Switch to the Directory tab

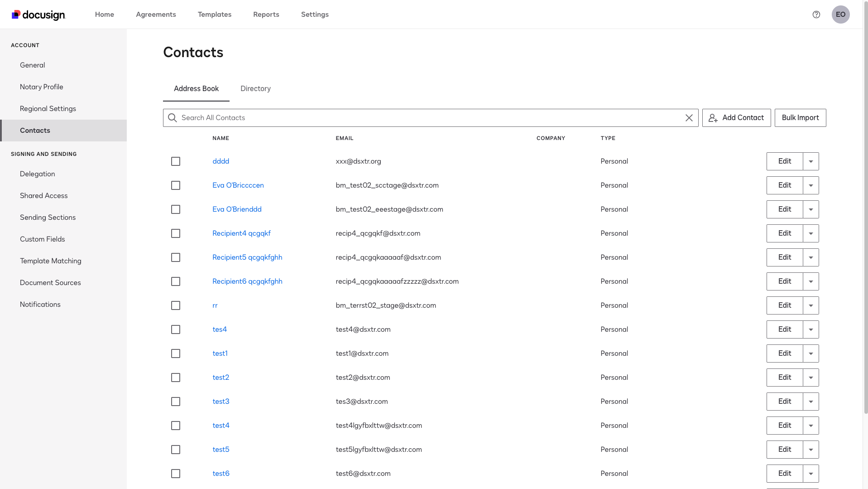tap(255, 89)
